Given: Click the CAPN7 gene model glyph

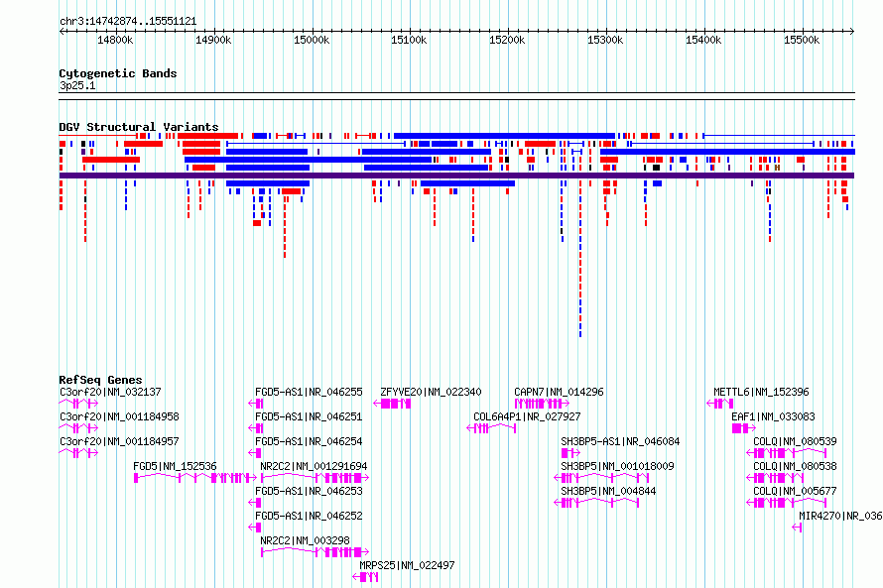Looking at the screenshot, I should (542, 404).
